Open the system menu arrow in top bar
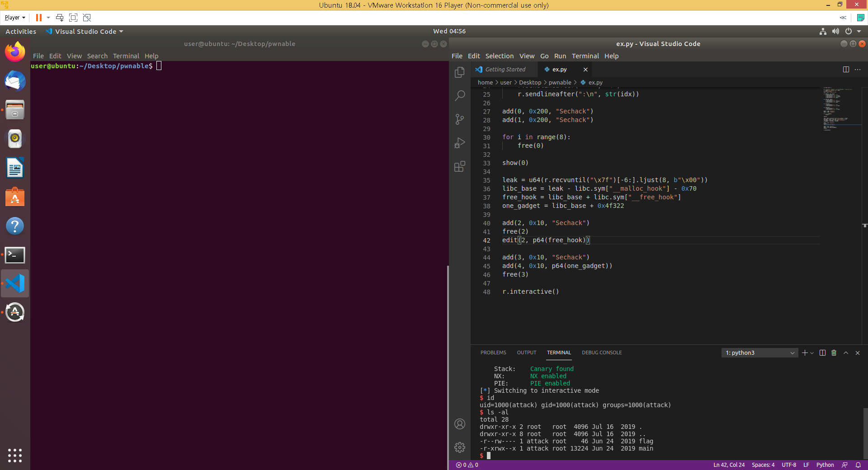Viewport: 868px width, 470px height. [859, 32]
